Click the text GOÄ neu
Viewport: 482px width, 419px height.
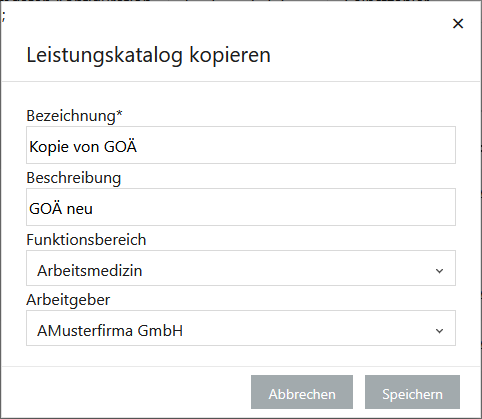[61, 209]
